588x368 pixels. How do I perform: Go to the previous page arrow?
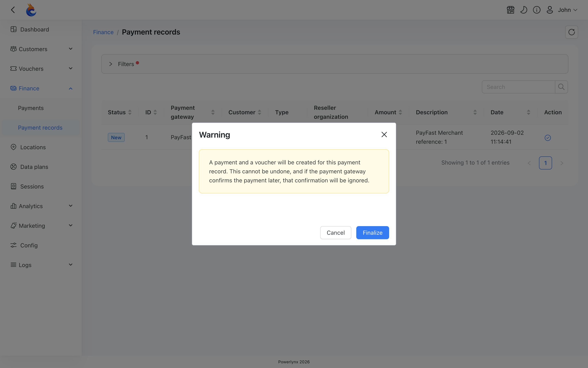(529, 163)
